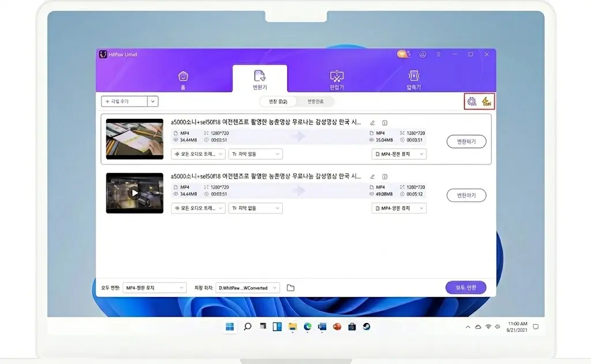Open the OneDrive cloud tray icon
Image resolution: width=591 pixels, height=364 pixels.
point(478,327)
